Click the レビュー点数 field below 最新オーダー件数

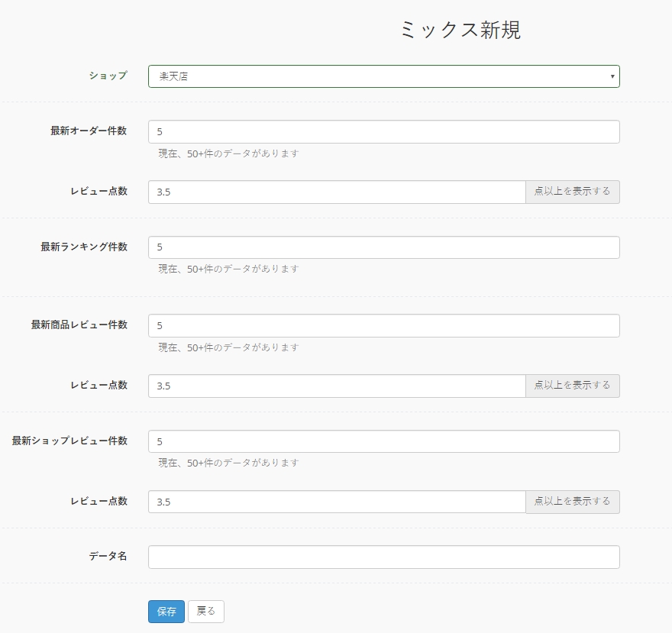point(337,192)
